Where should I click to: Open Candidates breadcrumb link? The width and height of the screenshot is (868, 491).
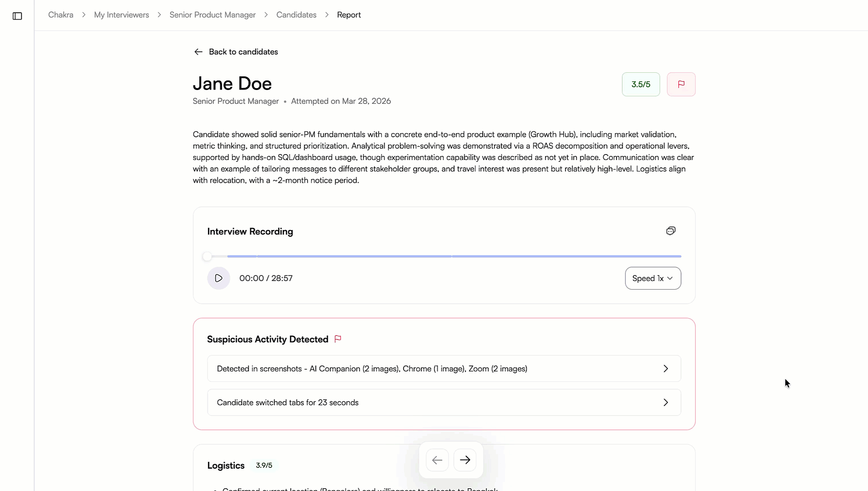tap(296, 15)
